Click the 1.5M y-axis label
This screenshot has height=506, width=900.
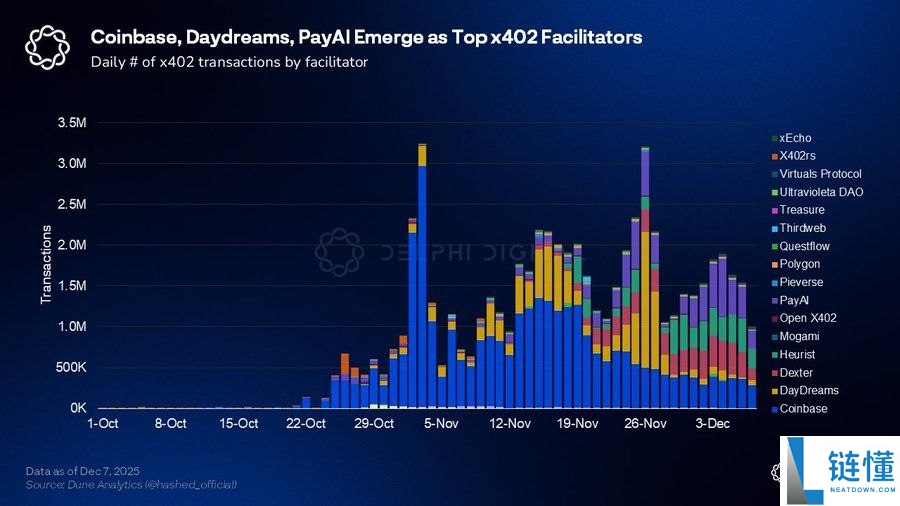[72, 286]
